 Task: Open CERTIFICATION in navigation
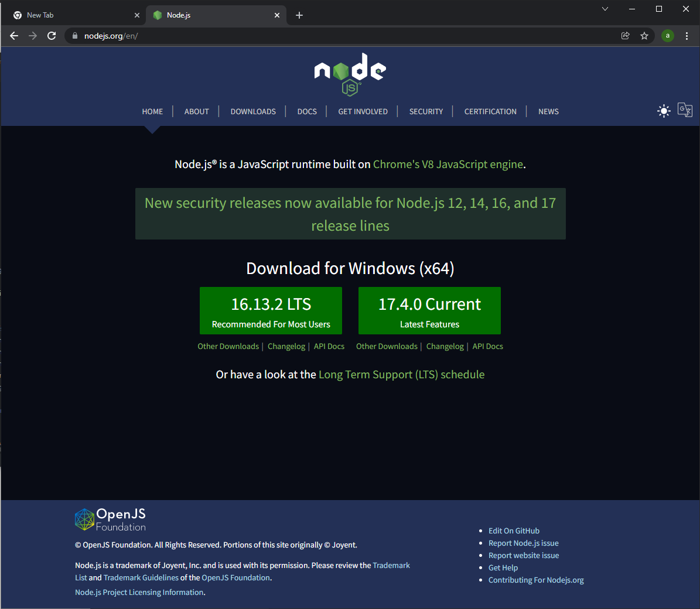point(490,111)
